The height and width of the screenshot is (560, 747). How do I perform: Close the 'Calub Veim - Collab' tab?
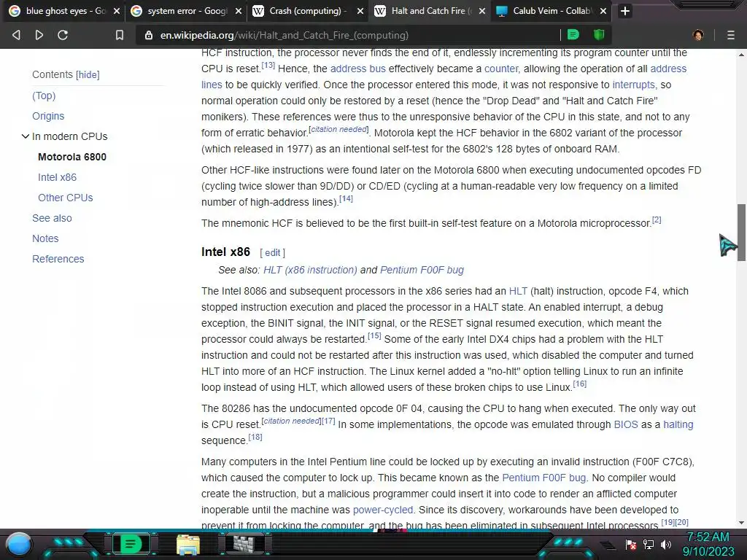point(603,11)
